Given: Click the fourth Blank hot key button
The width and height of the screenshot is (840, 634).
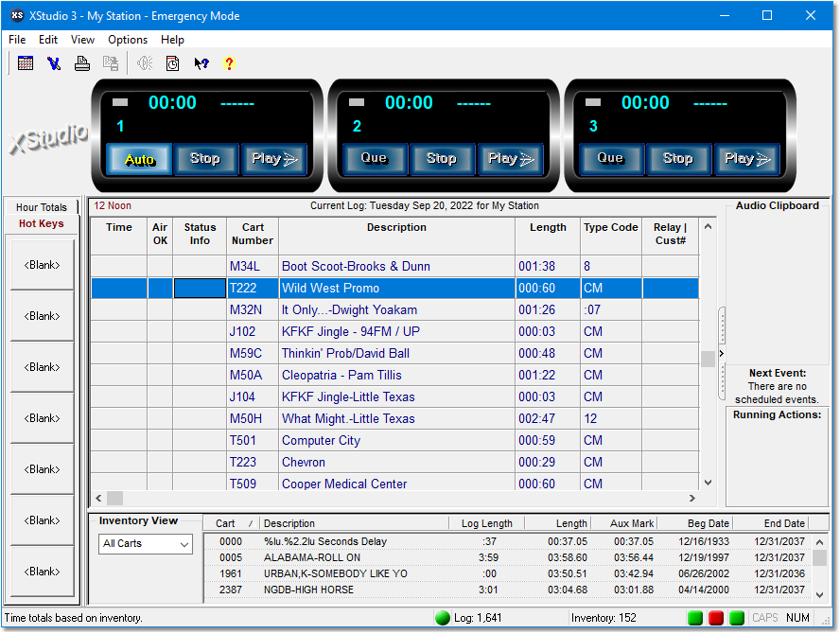Looking at the screenshot, I should coord(43,418).
